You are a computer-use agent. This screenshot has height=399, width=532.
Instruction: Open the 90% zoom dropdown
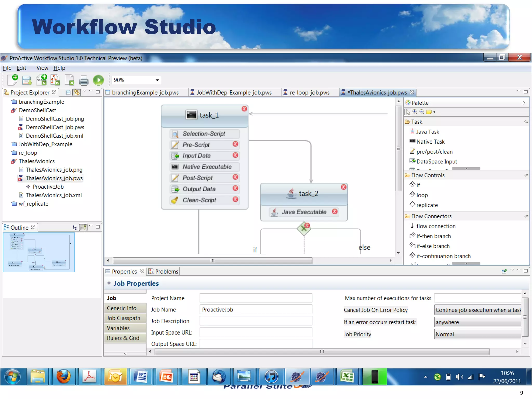coord(157,80)
